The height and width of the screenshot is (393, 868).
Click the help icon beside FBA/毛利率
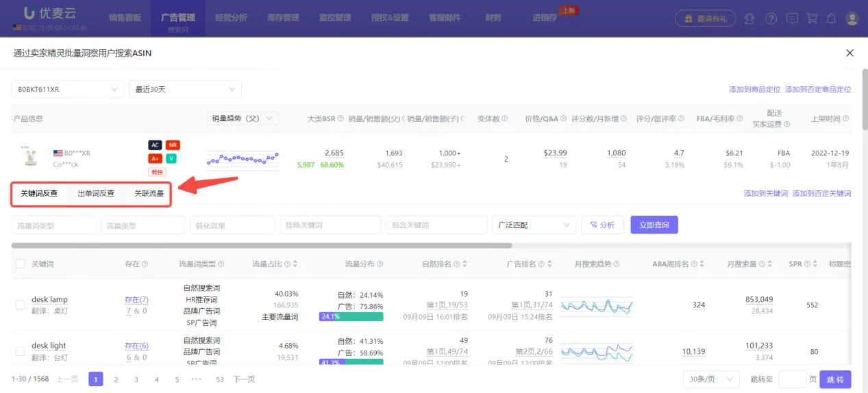(741, 118)
